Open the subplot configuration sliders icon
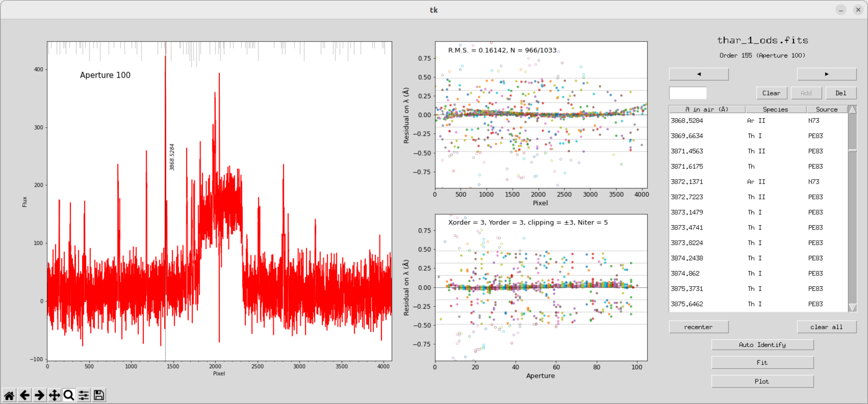The height and width of the screenshot is (404, 868). (x=84, y=395)
